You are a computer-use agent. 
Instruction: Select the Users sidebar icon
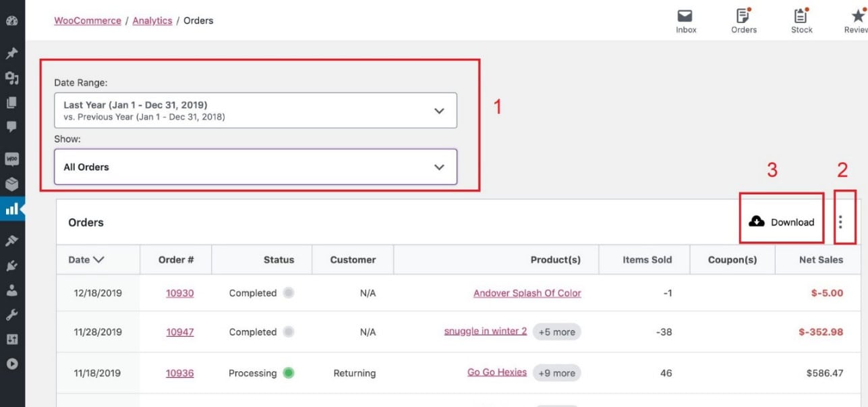(11, 290)
